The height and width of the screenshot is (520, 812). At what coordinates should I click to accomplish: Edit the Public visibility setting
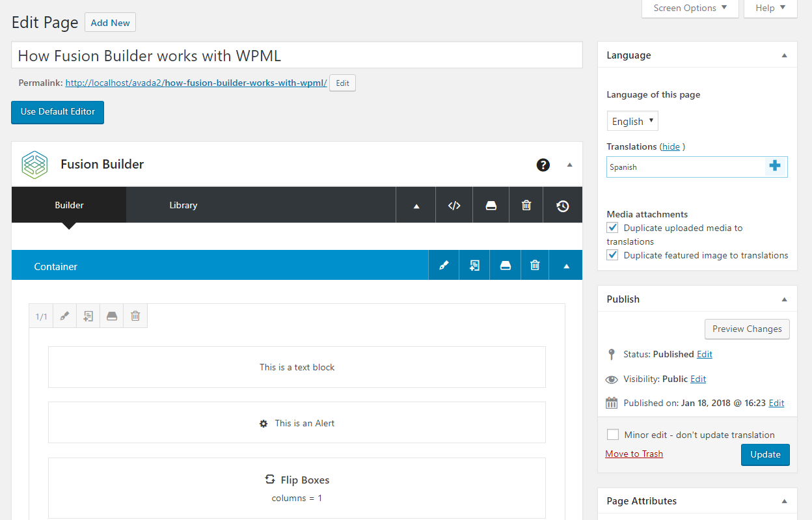click(x=698, y=379)
